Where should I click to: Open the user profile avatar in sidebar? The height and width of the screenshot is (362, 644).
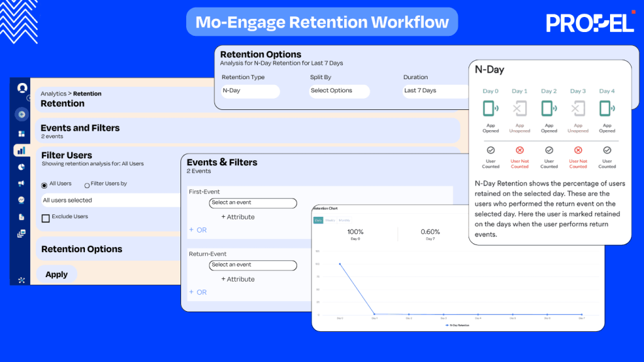pyautogui.click(x=22, y=88)
